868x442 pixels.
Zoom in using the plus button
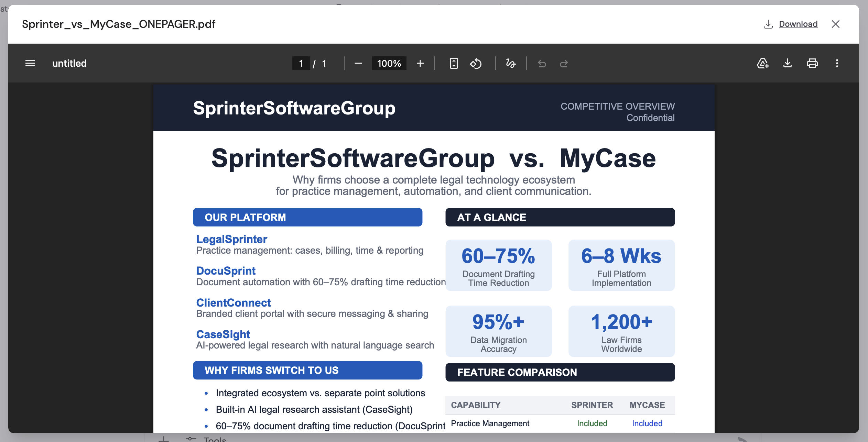coord(420,63)
